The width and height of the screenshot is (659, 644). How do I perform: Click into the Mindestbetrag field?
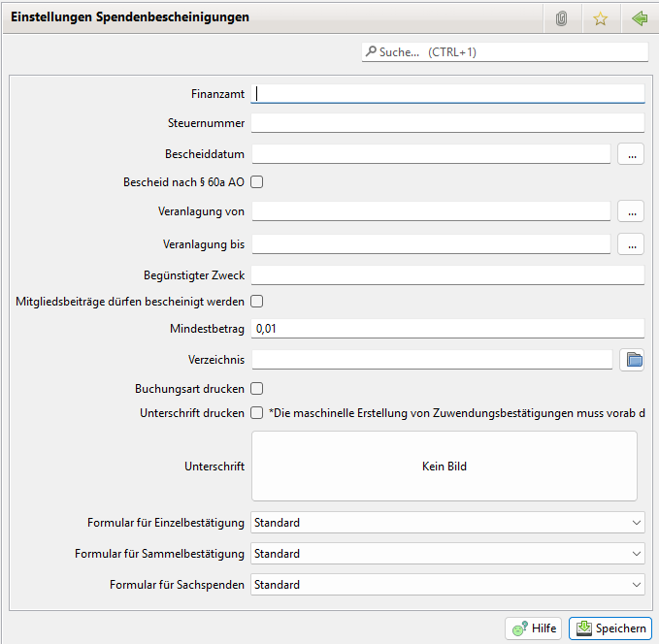(x=447, y=330)
